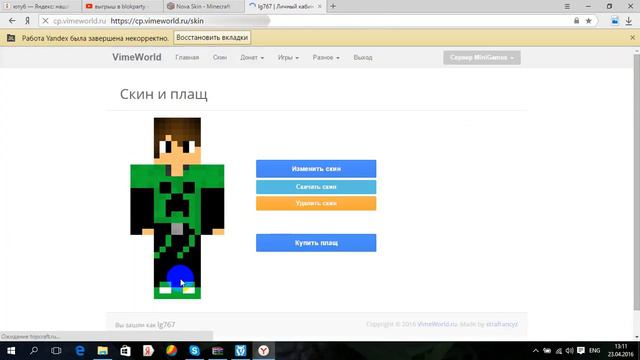Open the browser downloads arrow icon
Viewport: 640px width, 360px height.
point(629,21)
